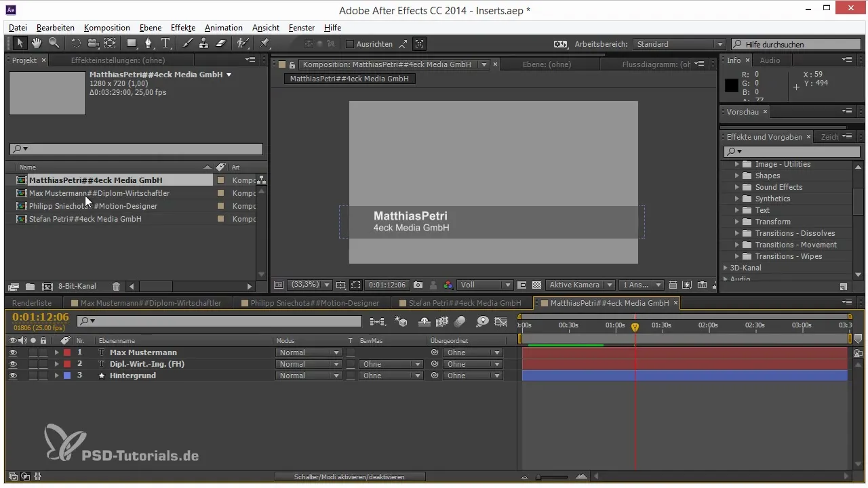Create new composition icon in Project panel
Screen dimensions: 868x488
pos(47,287)
